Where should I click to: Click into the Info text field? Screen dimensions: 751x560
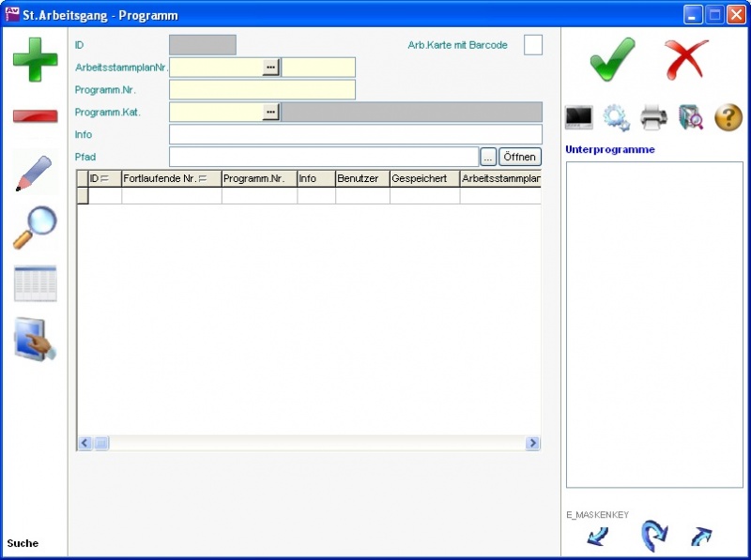coord(355,134)
